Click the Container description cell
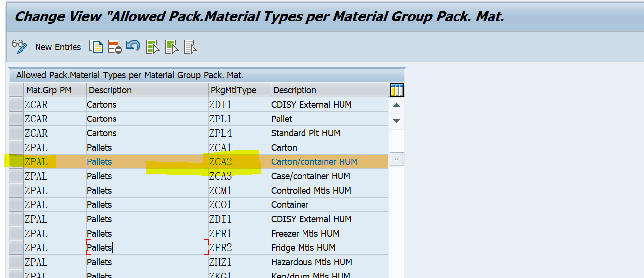The height and width of the screenshot is (278, 644). click(x=330, y=205)
